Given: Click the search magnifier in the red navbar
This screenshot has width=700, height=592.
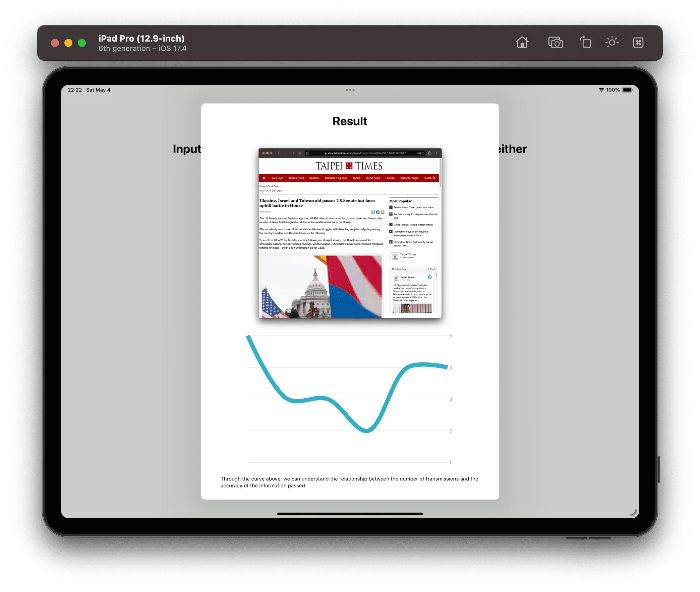Looking at the screenshot, I should (x=434, y=178).
